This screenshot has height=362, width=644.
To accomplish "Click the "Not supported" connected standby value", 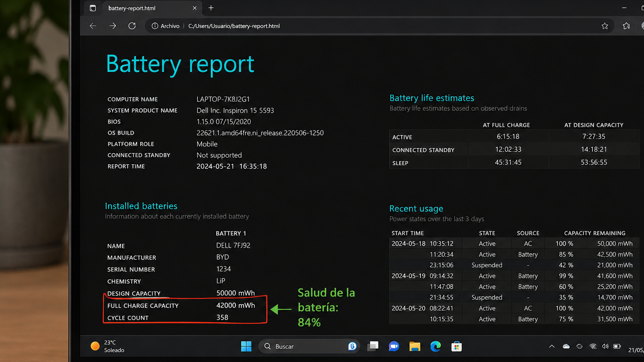I will (x=219, y=155).
